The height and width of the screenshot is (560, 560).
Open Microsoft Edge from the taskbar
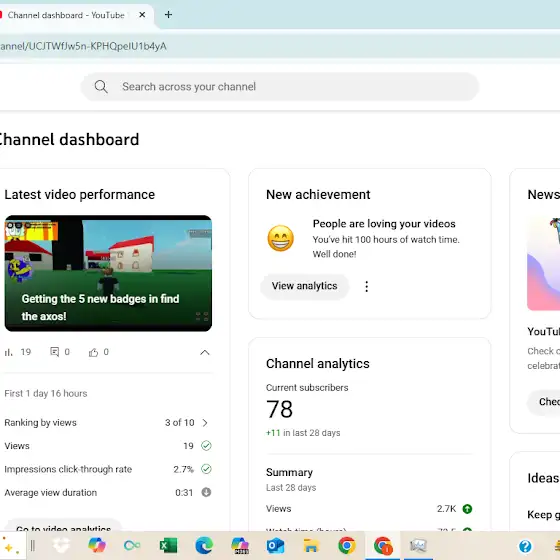[204, 546]
